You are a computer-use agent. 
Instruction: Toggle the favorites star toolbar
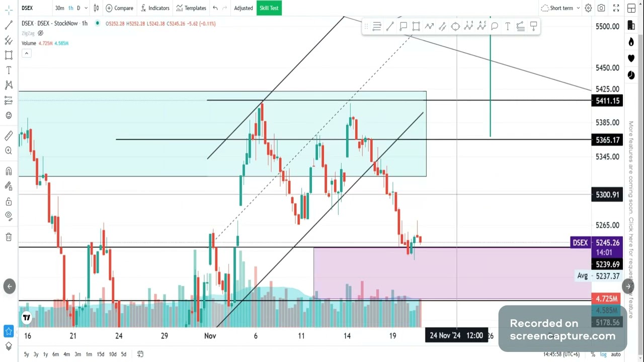9,331
